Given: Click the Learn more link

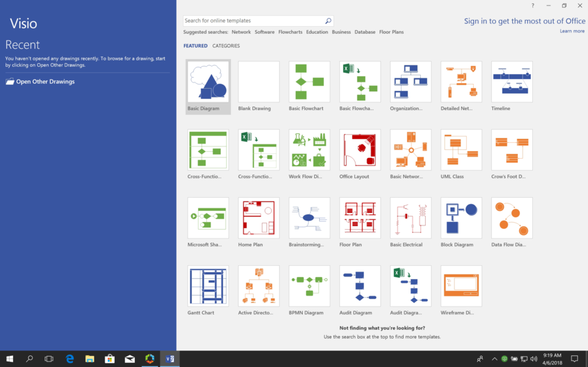Looking at the screenshot, I should 571,31.
